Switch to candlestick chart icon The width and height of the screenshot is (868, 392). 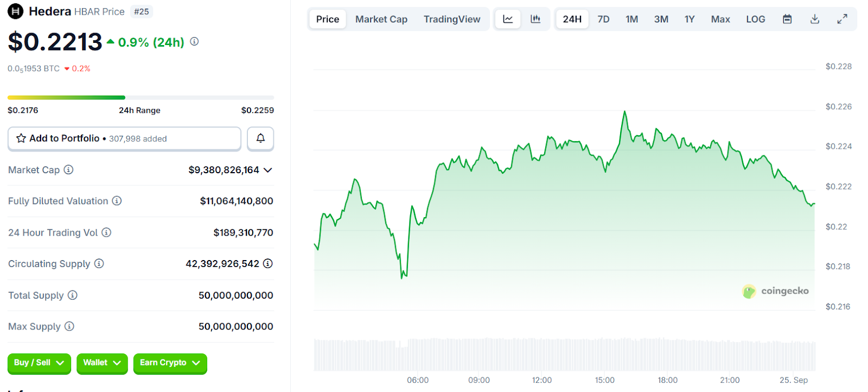tap(535, 19)
